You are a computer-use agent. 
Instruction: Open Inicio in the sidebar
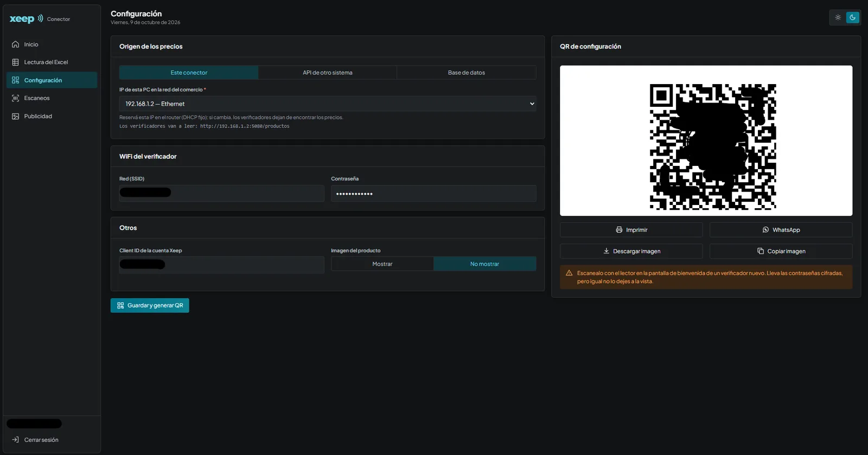pos(52,44)
